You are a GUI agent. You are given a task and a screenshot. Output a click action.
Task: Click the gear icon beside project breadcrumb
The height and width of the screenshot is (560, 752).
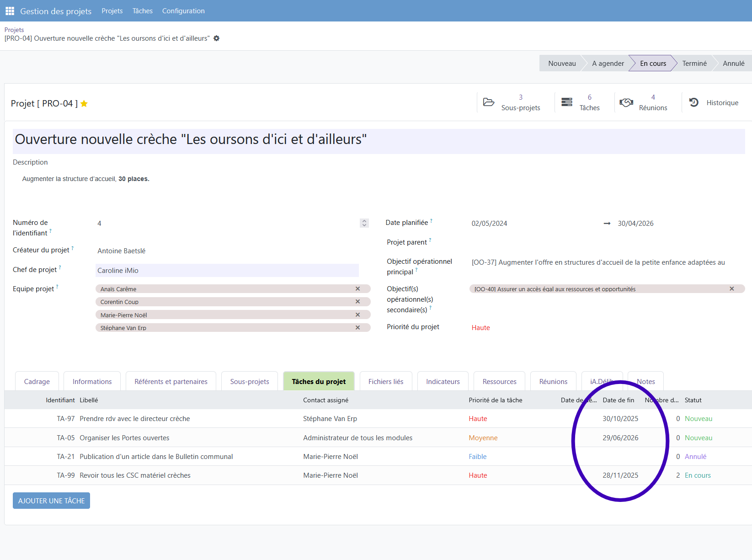[217, 38]
